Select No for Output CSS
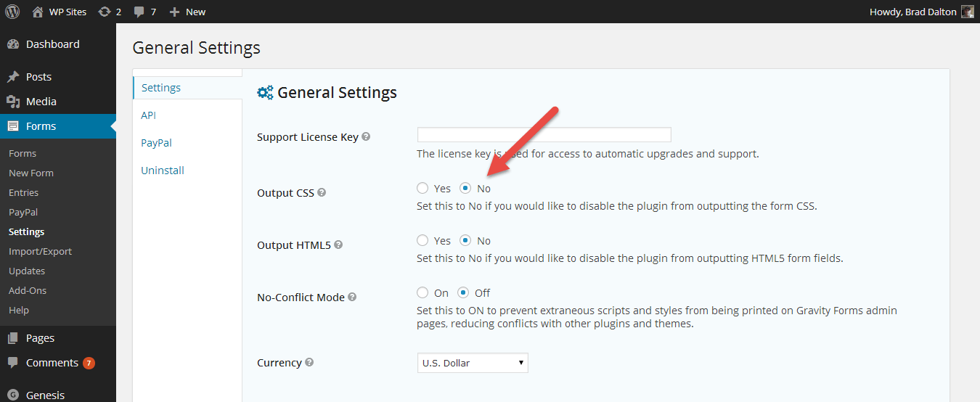The width and height of the screenshot is (980, 402). click(x=466, y=188)
